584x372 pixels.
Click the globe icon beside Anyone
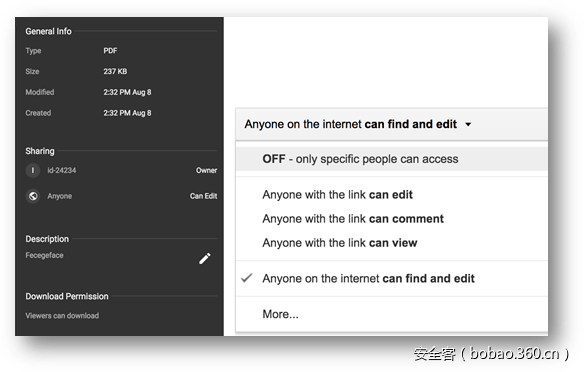coord(33,196)
